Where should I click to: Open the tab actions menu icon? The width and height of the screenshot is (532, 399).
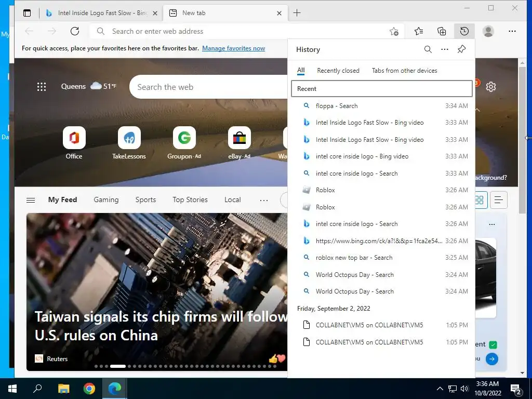[27, 13]
